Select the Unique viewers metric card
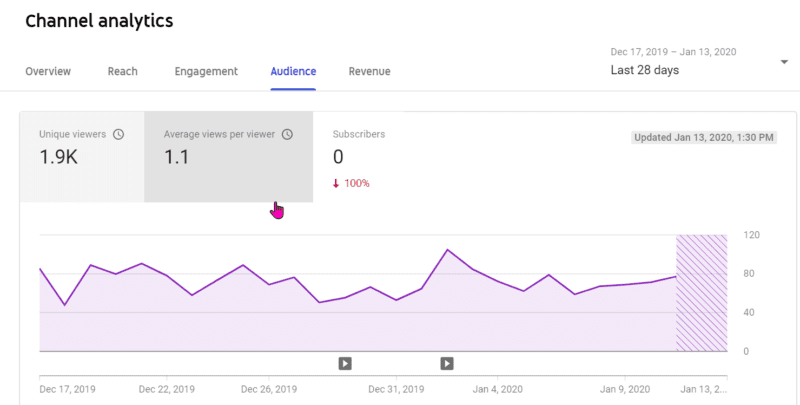 (x=82, y=157)
